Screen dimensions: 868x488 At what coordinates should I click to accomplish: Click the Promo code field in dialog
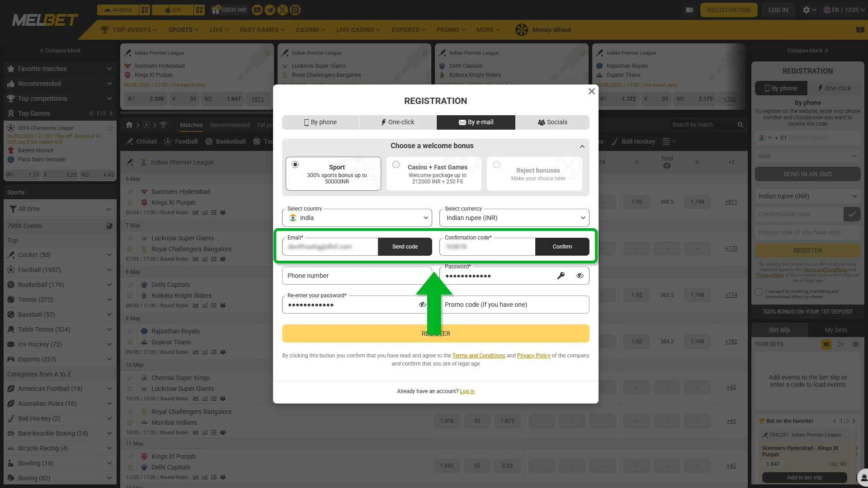514,305
